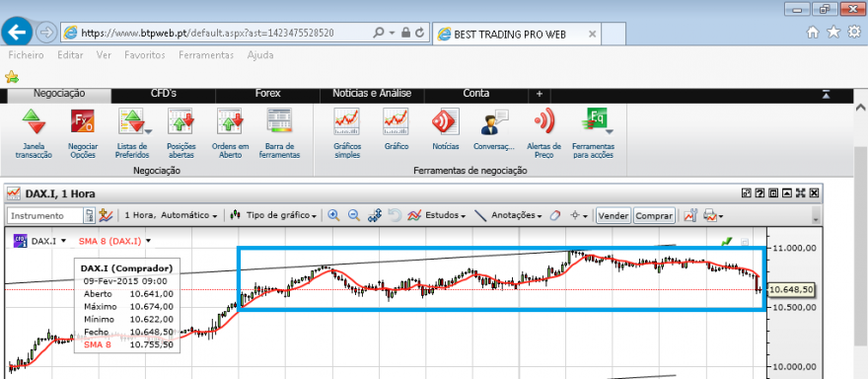The height and width of the screenshot is (379, 868).
Task: Click the Instrumento input field
Action: tap(45, 215)
